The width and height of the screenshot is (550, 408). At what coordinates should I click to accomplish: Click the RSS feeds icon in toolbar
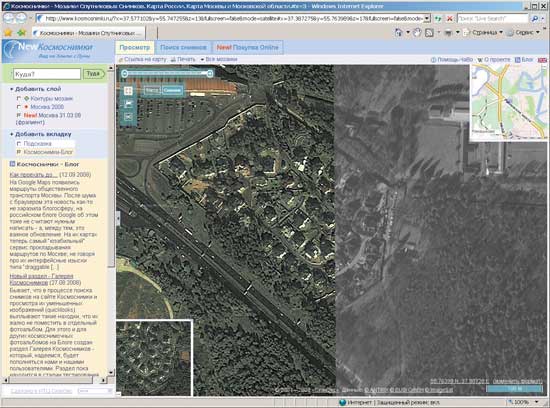click(x=429, y=33)
